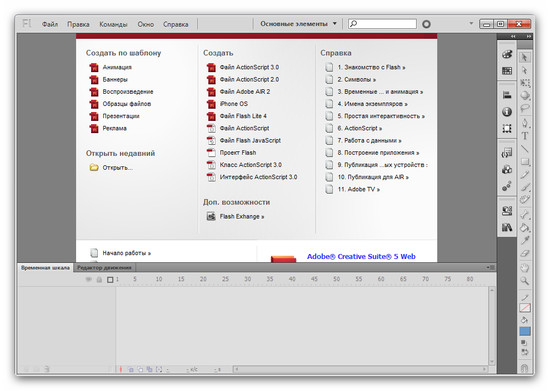
Task: Open the Motion Presets panel icon
Action: [x=507, y=186]
